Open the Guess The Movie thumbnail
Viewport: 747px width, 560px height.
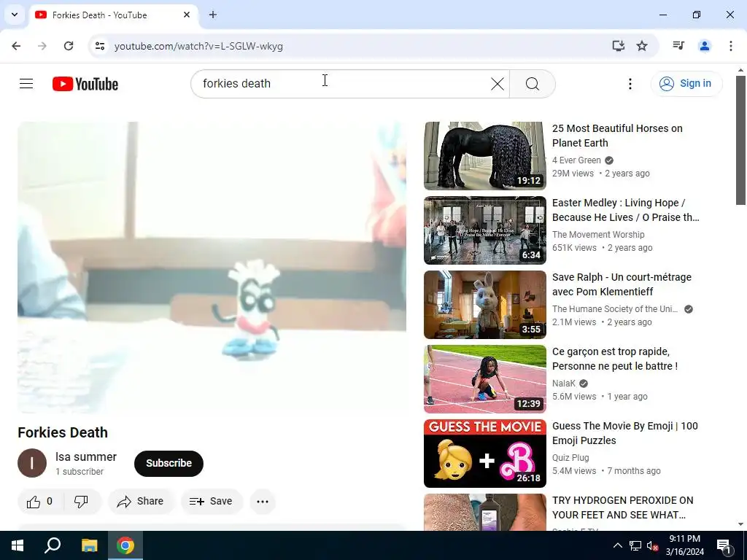pos(485,454)
